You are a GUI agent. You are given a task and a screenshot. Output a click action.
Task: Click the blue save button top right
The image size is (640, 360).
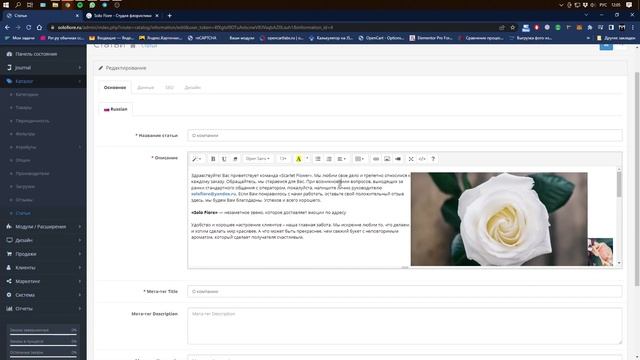pyautogui.click(x=606, y=46)
